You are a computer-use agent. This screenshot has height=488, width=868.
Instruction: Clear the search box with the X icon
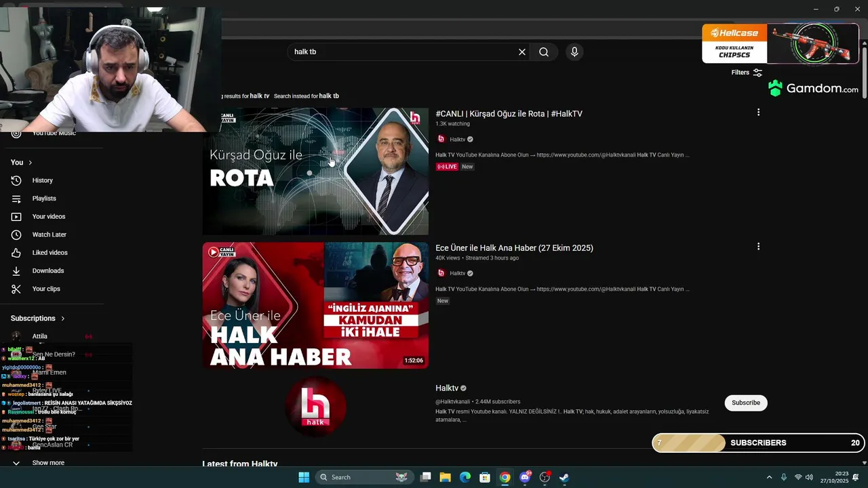tap(522, 52)
